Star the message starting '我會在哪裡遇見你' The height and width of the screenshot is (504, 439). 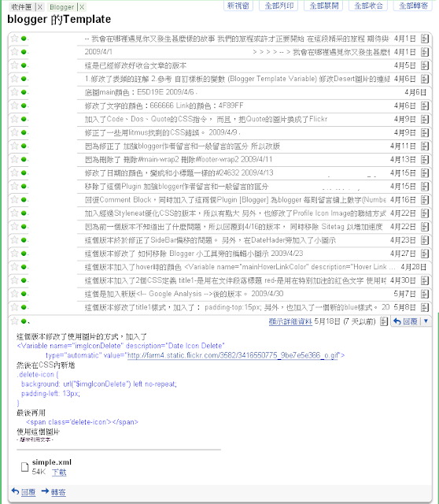pyautogui.click(x=14, y=39)
